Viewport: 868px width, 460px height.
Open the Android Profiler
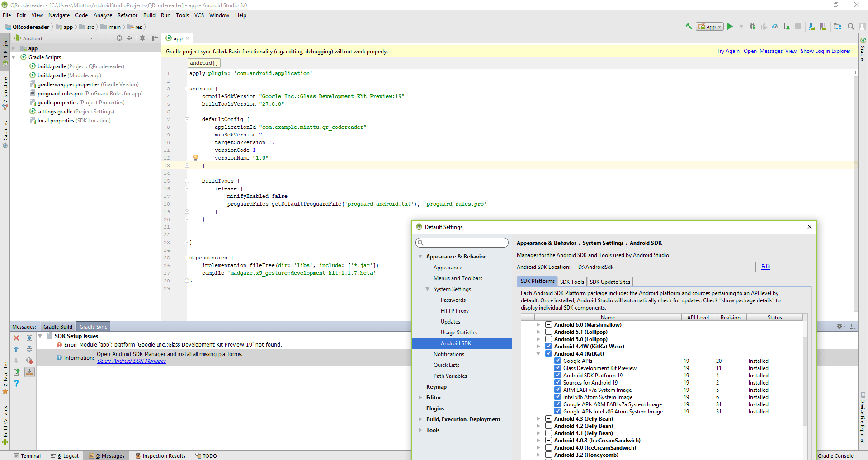pos(775,27)
